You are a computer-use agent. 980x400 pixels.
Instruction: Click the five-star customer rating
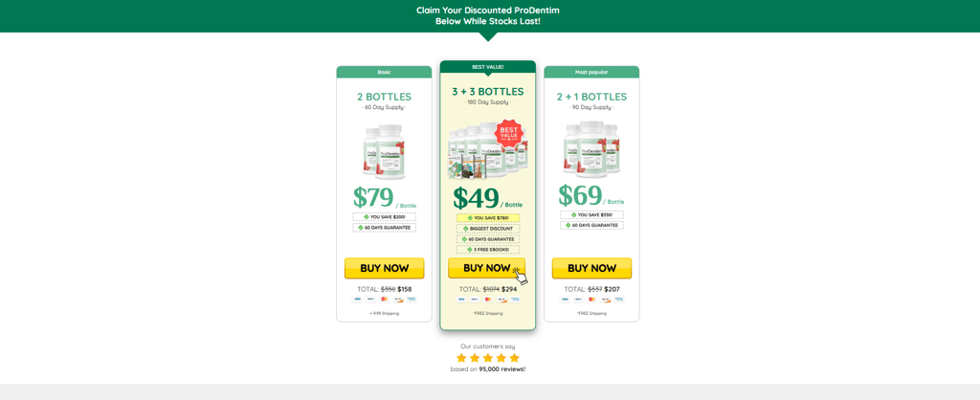pos(487,358)
